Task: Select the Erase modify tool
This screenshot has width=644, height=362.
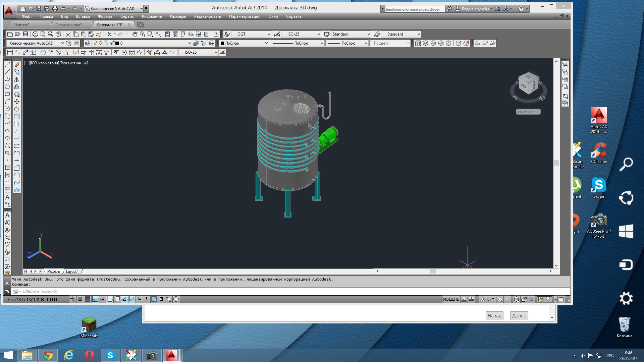Action: point(17,64)
